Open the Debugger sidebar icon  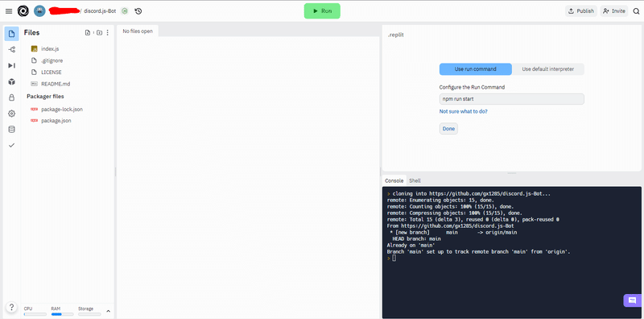click(11, 66)
